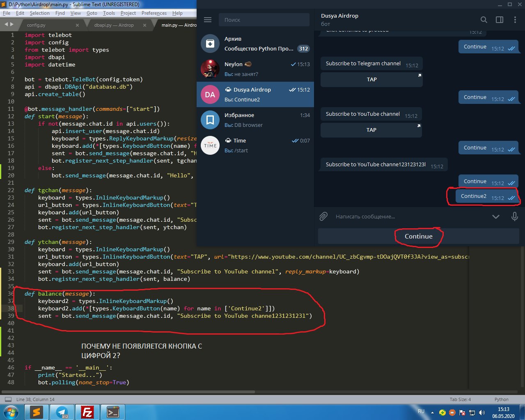This screenshot has height=420, width=525.
Task: Open the Find menu in Sublime Text
Action: click(x=60, y=13)
